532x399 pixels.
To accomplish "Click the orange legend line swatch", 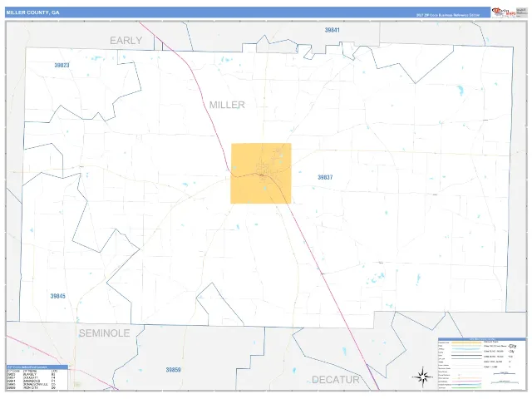I will point(466,342).
